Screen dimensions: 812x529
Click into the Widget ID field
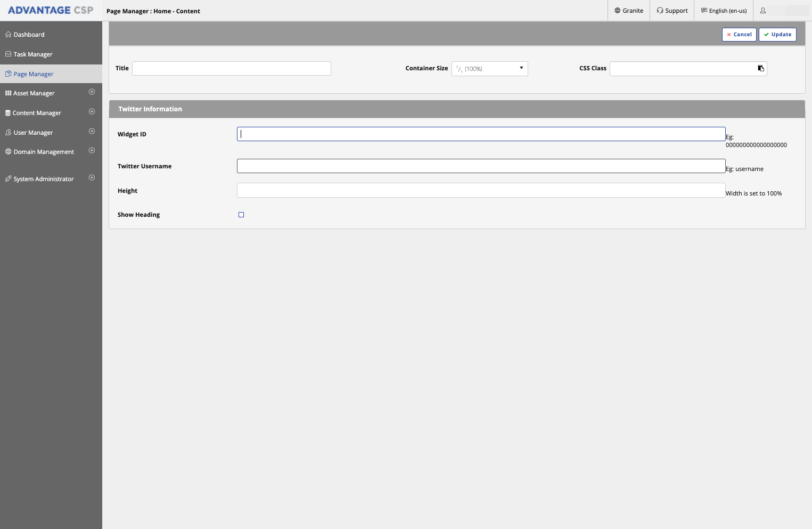[x=481, y=134]
